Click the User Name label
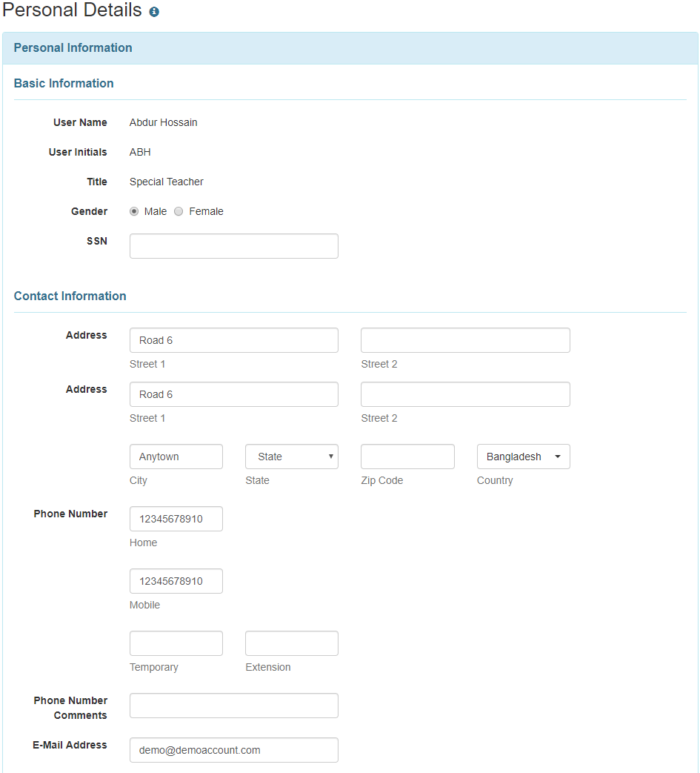This screenshot has width=700, height=773. 80,122
